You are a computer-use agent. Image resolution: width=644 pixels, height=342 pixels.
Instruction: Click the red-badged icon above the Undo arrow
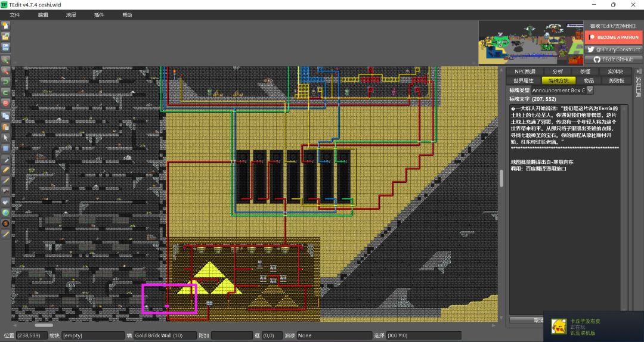click(5, 71)
